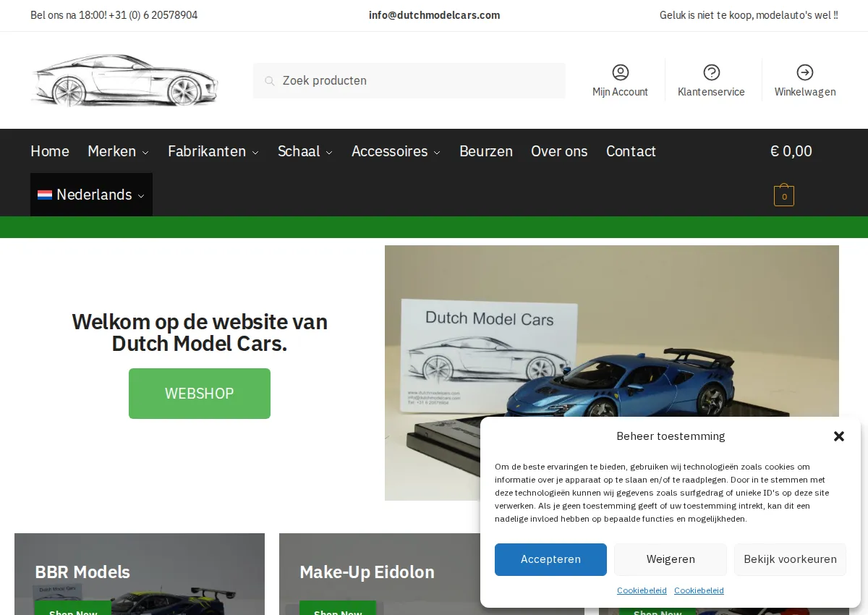This screenshot has height=615, width=868.
Task: Open the second Cookiebeleid link
Action: (x=699, y=590)
